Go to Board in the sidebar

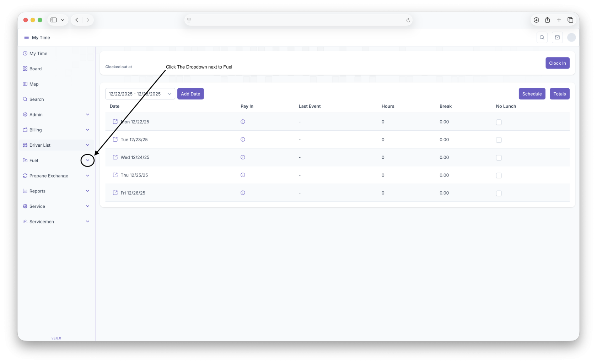coord(36,69)
